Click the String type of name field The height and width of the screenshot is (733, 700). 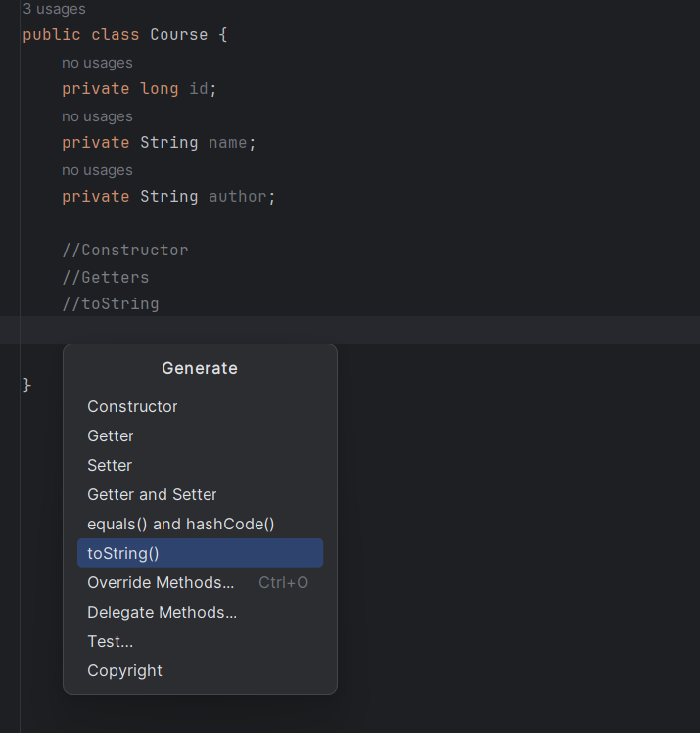169,142
